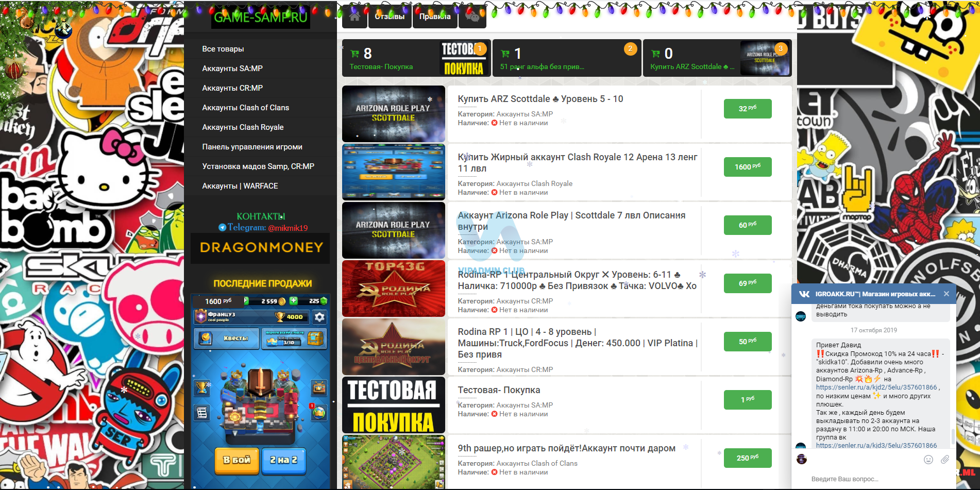Open Аккаунты | WARFACE category

[260, 186]
